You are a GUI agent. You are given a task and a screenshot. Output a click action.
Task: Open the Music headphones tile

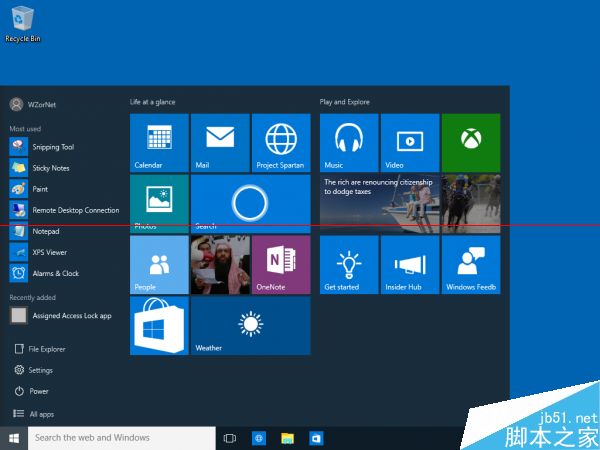point(349,143)
